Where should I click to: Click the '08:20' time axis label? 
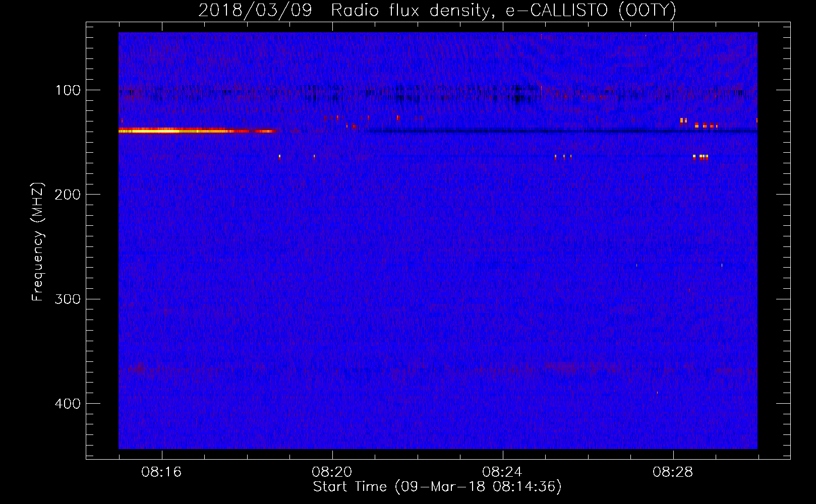332,472
